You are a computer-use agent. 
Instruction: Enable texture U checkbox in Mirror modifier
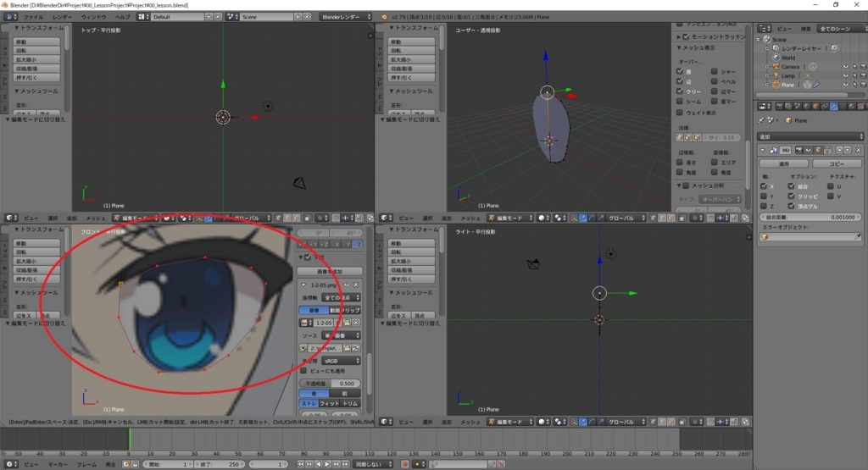(831, 186)
